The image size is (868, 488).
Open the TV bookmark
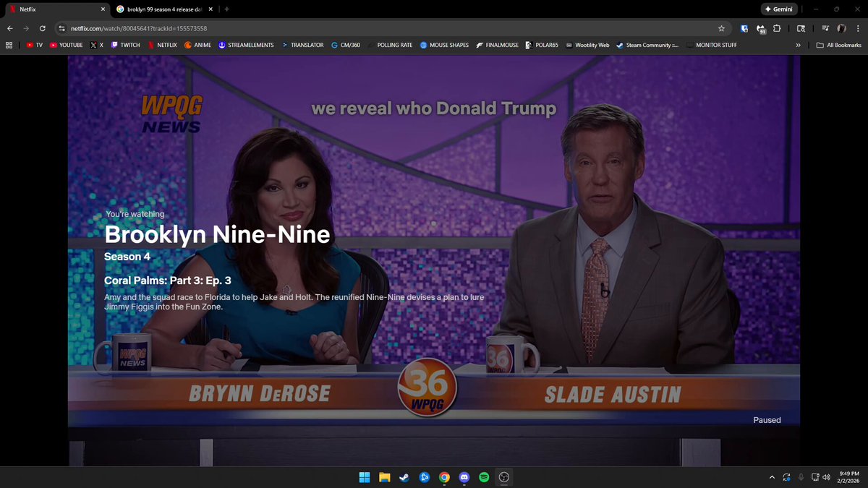click(x=35, y=45)
